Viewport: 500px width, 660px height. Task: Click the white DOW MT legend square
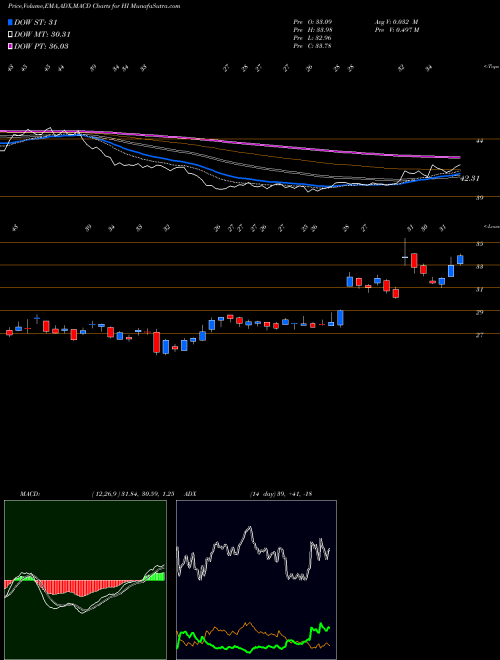pyautogui.click(x=10, y=34)
